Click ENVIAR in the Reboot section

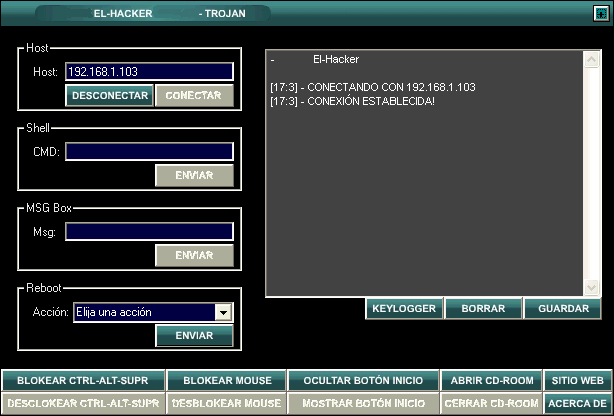click(x=194, y=336)
